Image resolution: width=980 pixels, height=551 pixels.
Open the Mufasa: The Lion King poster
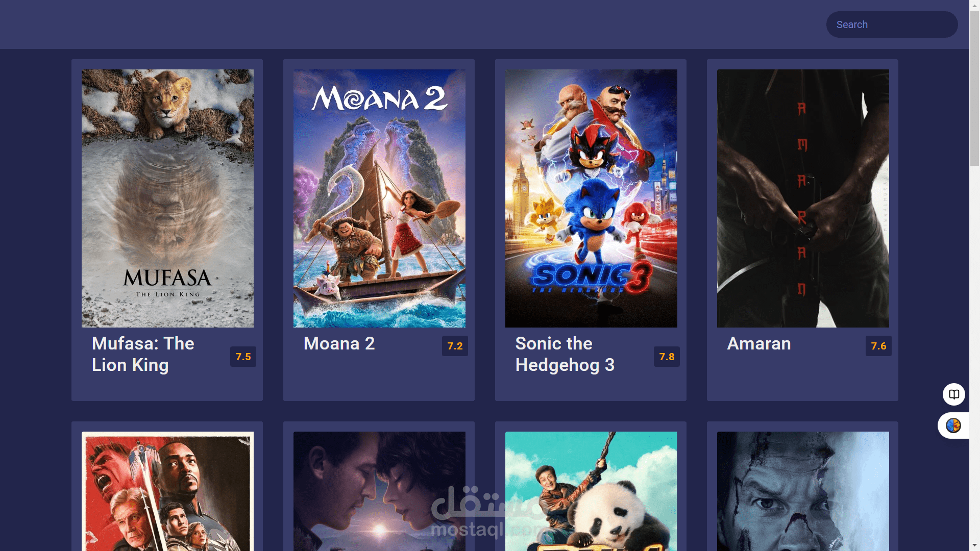pos(167,198)
